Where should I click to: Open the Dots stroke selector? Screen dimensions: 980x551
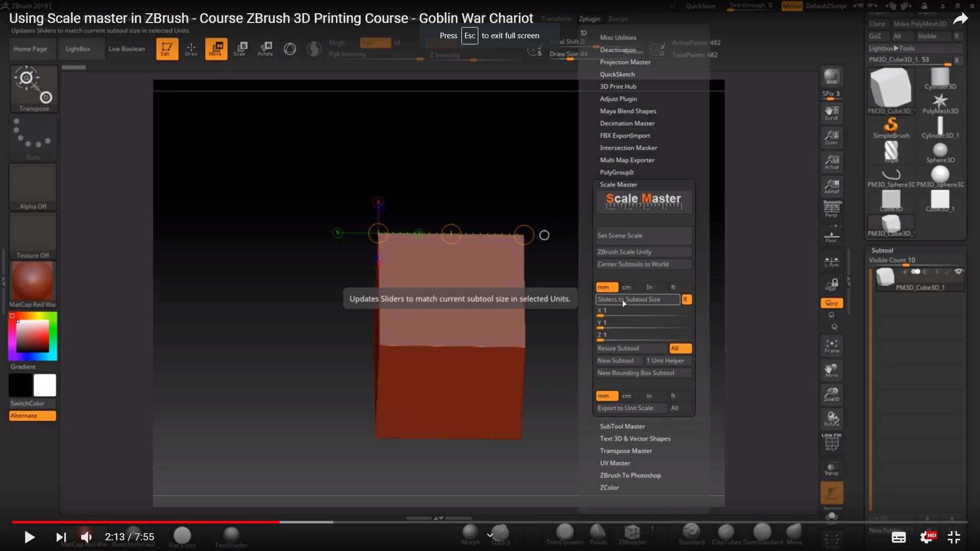point(34,138)
